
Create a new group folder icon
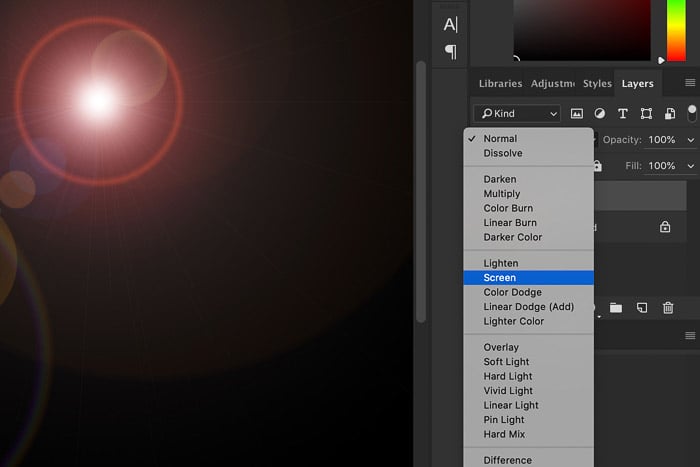(x=616, y=308)
